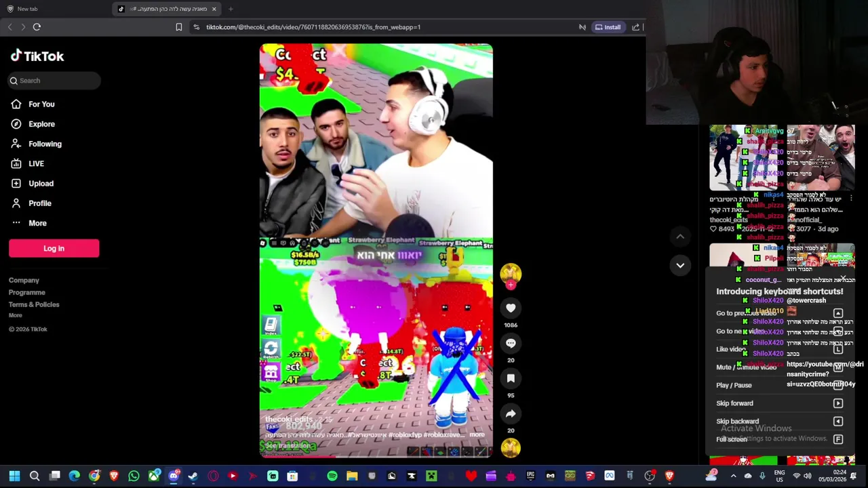Open the Windows Start menu
The width and height of the screenshot is (868, 488).
14,476
